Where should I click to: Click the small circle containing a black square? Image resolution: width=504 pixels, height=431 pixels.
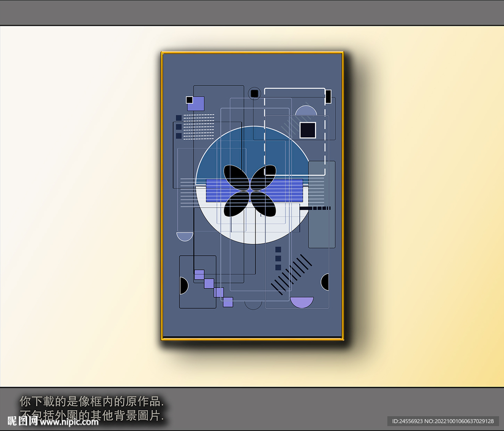[254, 93]
